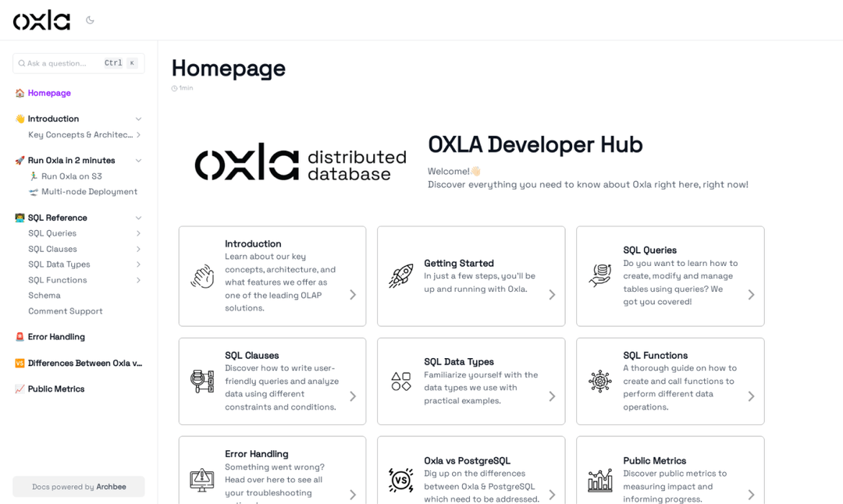This screenshot has height=504, width=843.
Task: Open SQL Data Types sidebar item
Action: pos(59,264)
